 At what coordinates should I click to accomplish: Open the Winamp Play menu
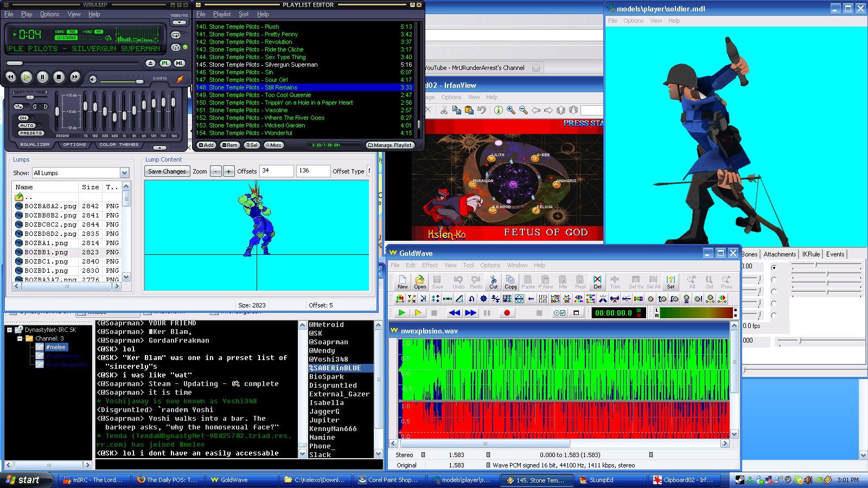click(27, 14)
